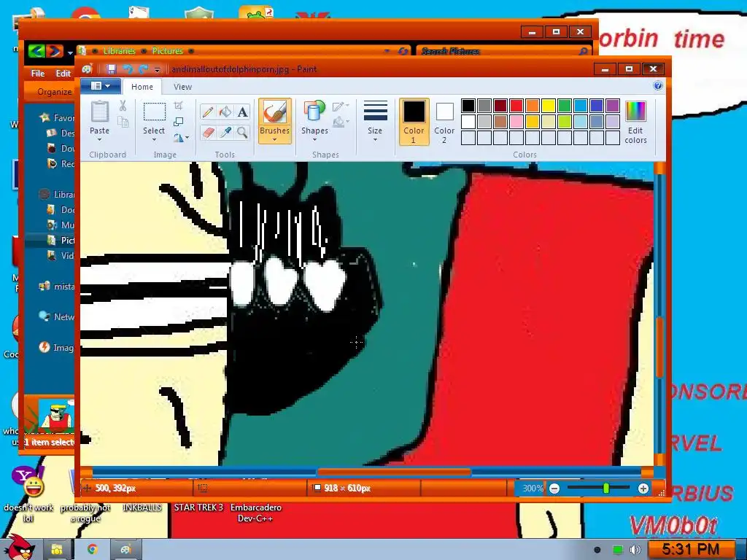747x560 pixels.
Task: Click INKBALLS desktop shortcut label
Action: (142, 507)
